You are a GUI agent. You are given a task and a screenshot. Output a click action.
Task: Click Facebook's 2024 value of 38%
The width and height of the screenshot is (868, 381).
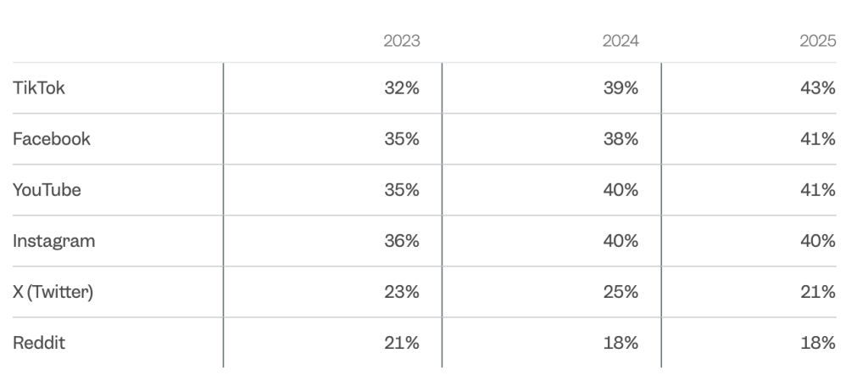620,139
